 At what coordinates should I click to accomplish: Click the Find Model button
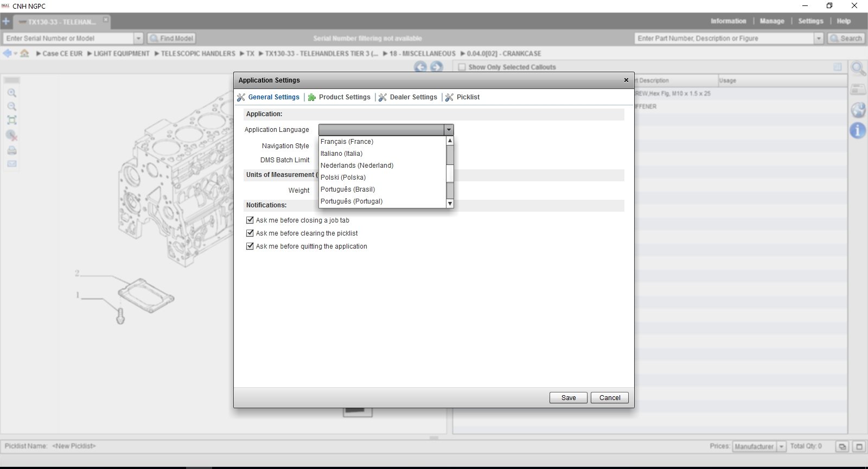pyautogui.click(x=171, y=38)
